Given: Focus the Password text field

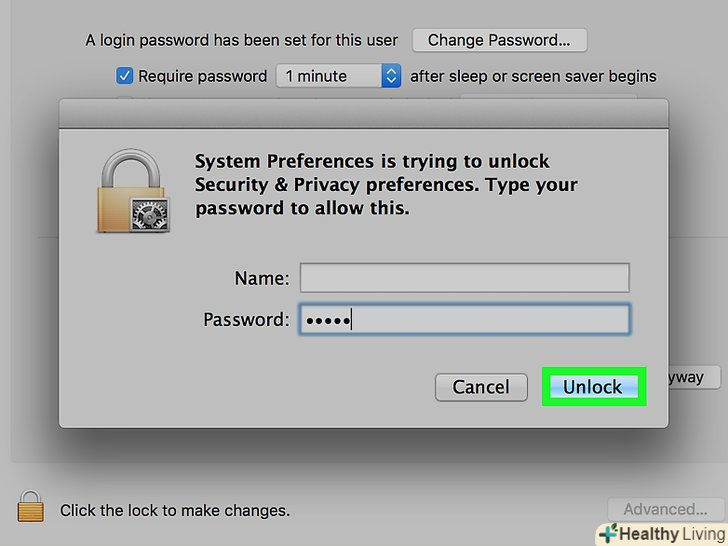Looking at the screenshot, I should tap(464, 320).
